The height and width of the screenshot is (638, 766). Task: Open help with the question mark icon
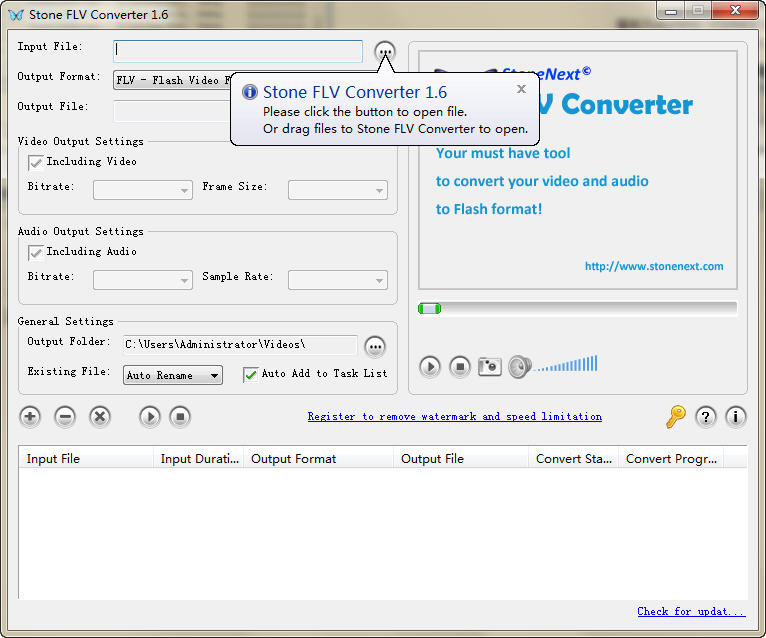coord(706,417)
